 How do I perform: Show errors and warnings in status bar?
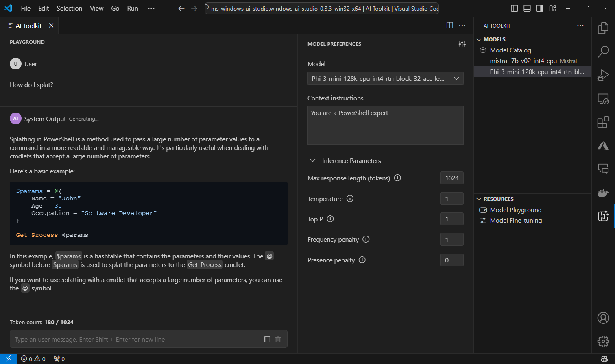click(x=33, y=359)
